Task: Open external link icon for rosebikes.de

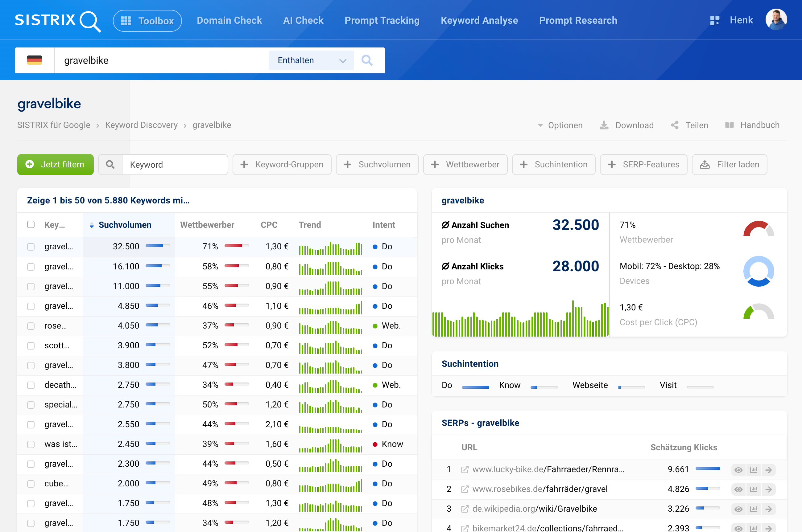Action: point(465,489)
